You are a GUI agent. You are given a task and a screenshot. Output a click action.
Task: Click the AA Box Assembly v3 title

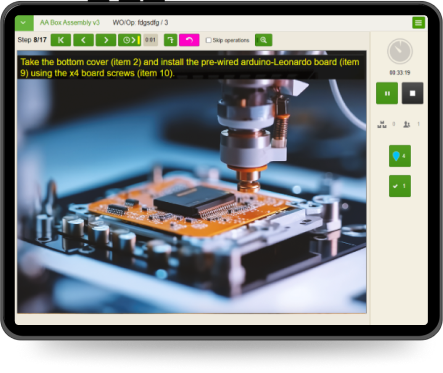[x=70, y=23]
